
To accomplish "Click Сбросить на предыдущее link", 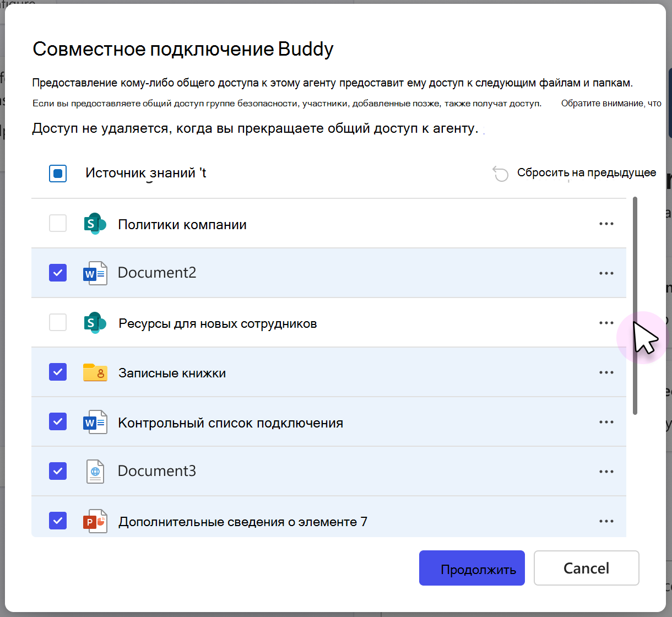I will tap(587, 173).
